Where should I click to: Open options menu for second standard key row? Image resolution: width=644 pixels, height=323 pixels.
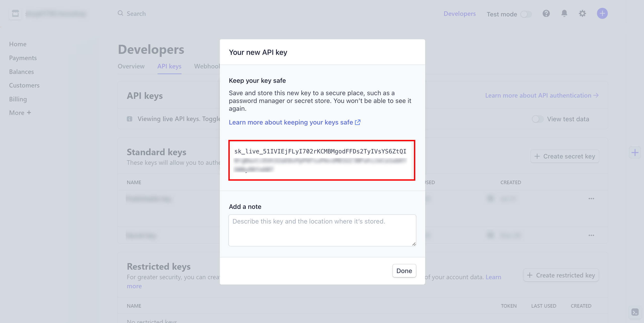591,235
